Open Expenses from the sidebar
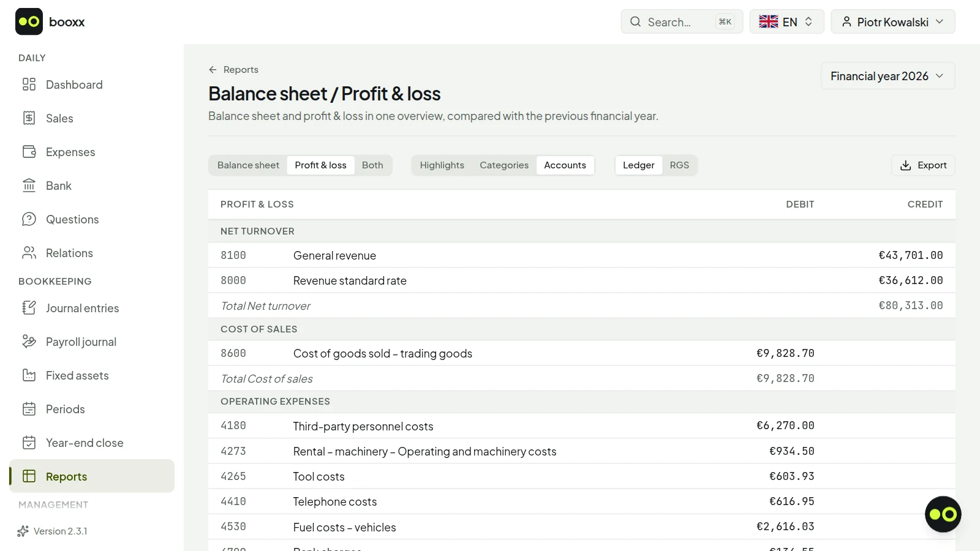Viewport: 980px width, 551px height. point(92,152)
